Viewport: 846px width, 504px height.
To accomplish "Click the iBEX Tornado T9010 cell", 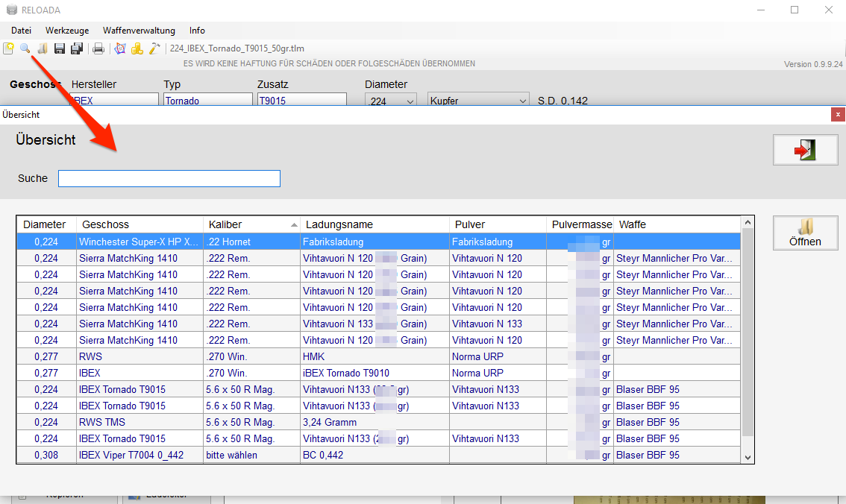I will pyautogui.click(x=375, y=373).
